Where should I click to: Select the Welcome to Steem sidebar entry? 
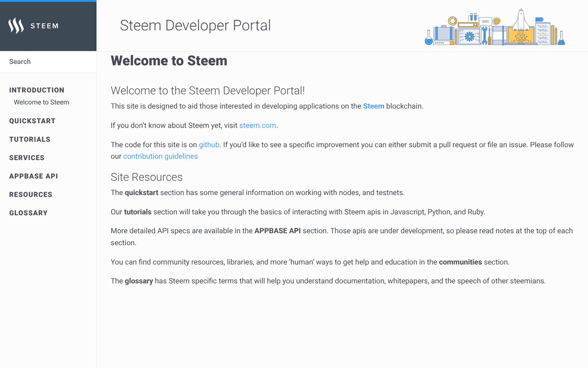tap(41, 102)
